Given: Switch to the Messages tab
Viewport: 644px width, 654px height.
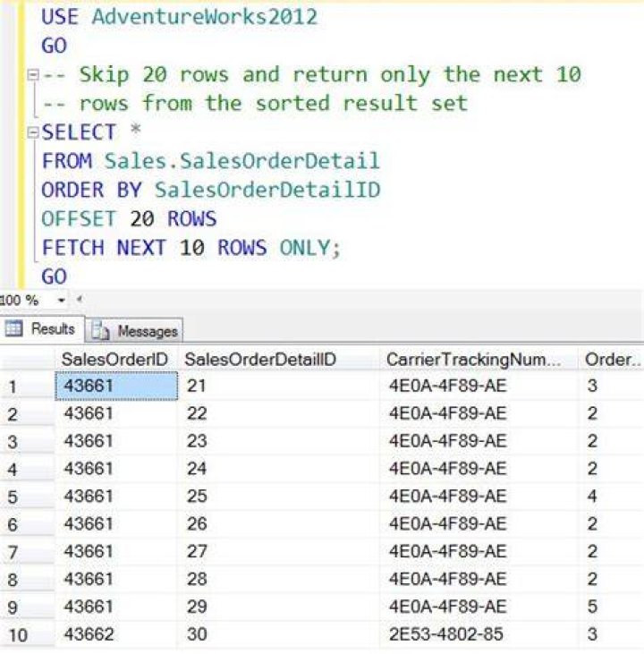Looking at the screenshot, I should pyautogui.click(x=135, y=331).
